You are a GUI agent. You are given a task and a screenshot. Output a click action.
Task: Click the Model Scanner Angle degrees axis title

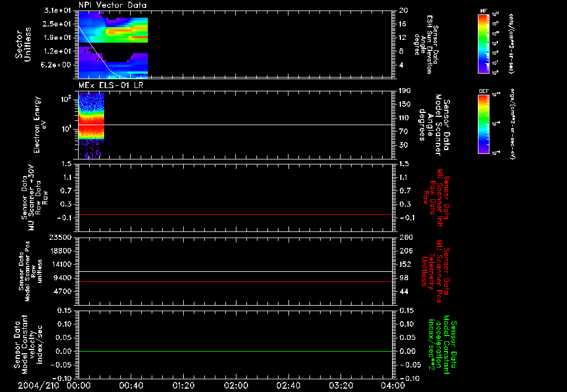(435, 125)
